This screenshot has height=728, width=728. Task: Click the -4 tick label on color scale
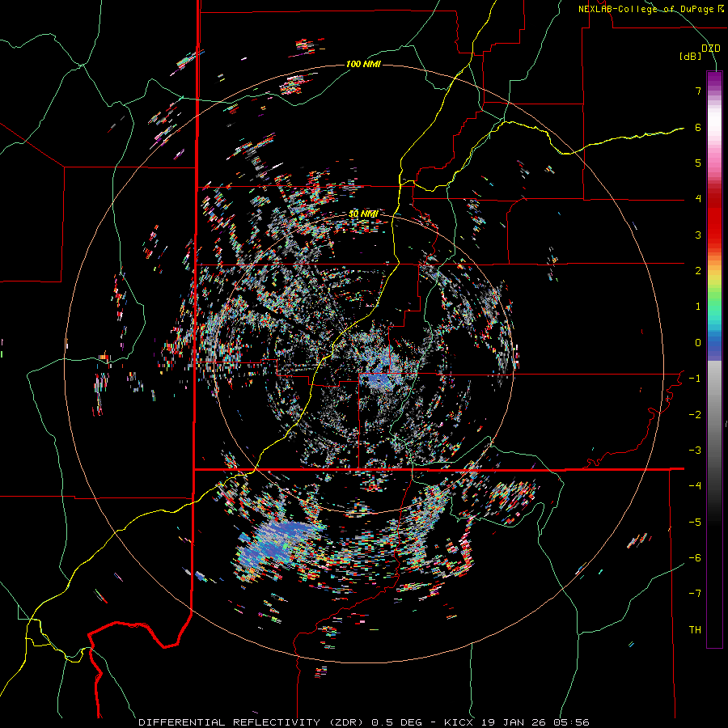[695, 486]
